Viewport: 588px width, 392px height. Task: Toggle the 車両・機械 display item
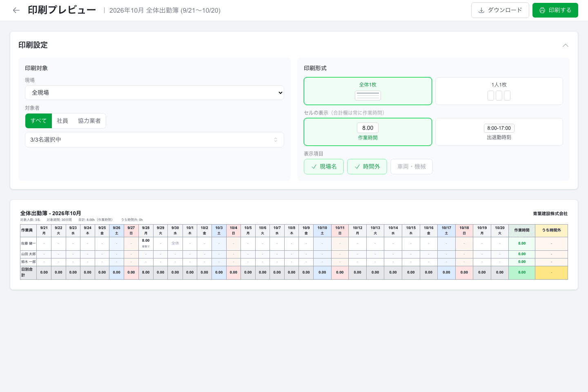tap(412, 167)
